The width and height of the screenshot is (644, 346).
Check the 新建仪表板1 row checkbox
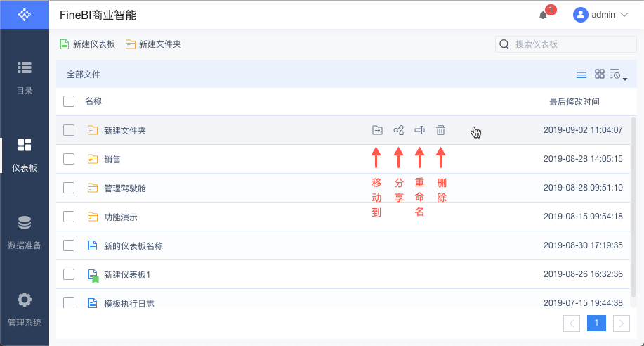[x=69, y=274]
